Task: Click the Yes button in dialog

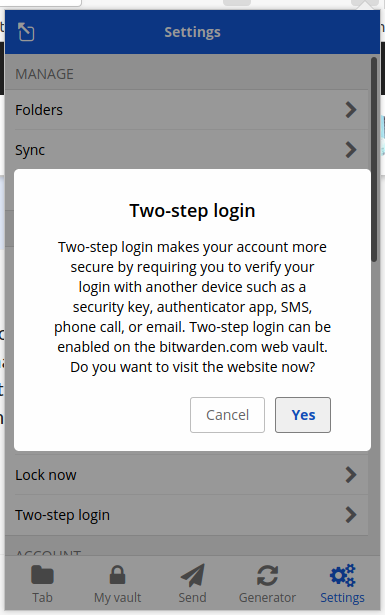Action: (303, 415)
